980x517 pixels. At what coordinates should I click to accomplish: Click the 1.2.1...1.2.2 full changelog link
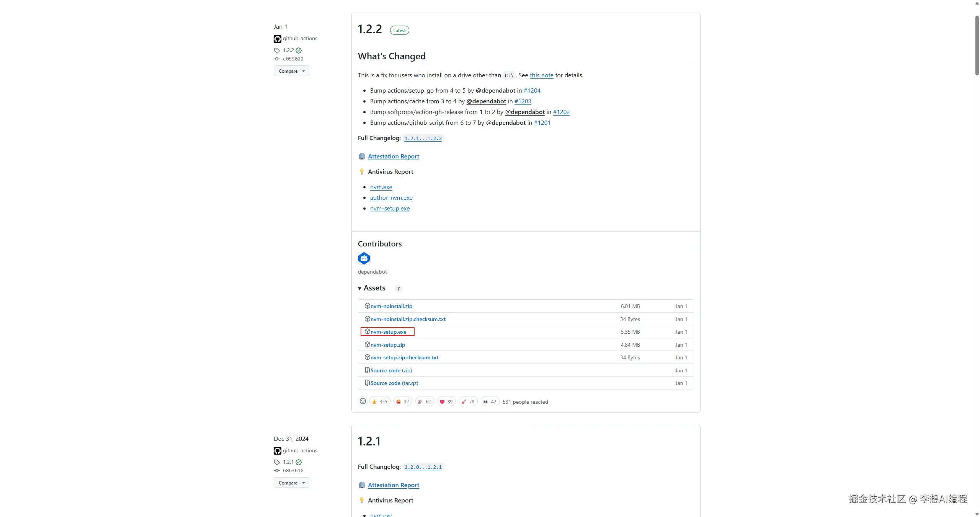click(423, 138)
